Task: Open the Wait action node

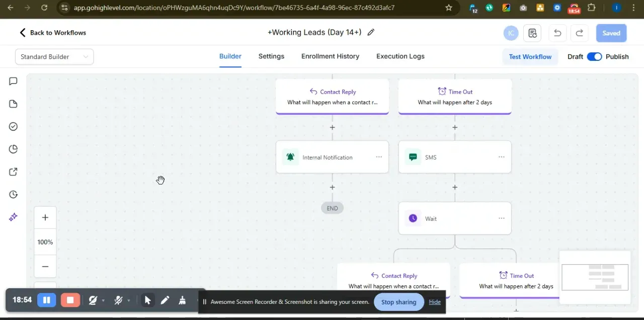Action: click(455, 218)
